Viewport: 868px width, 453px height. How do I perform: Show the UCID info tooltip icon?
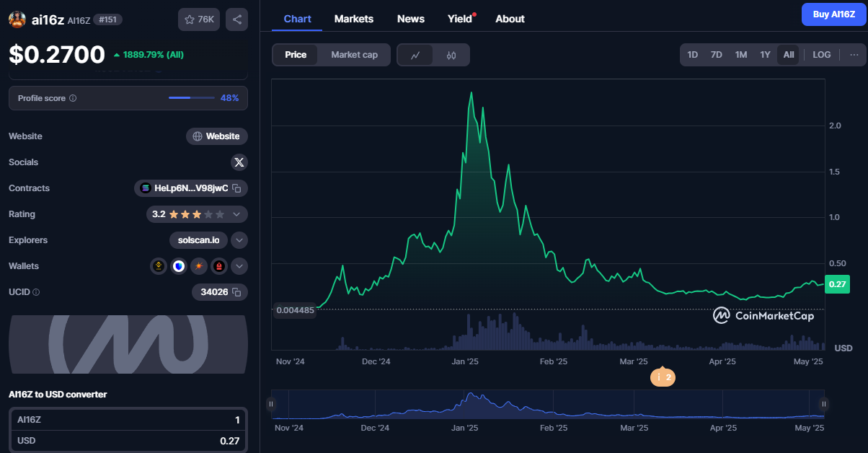pyautogui.click(x=36, y=292)
